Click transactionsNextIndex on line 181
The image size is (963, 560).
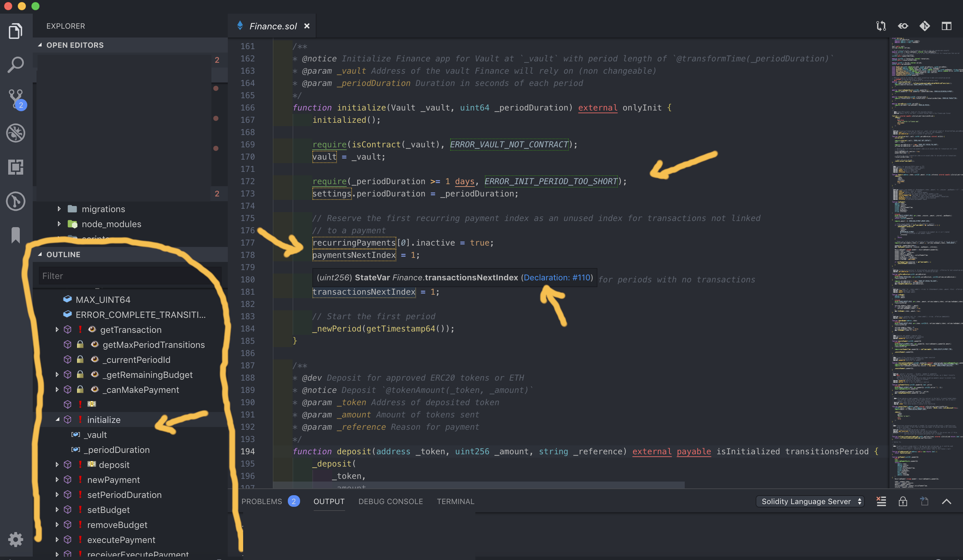(x=364, y=292)
